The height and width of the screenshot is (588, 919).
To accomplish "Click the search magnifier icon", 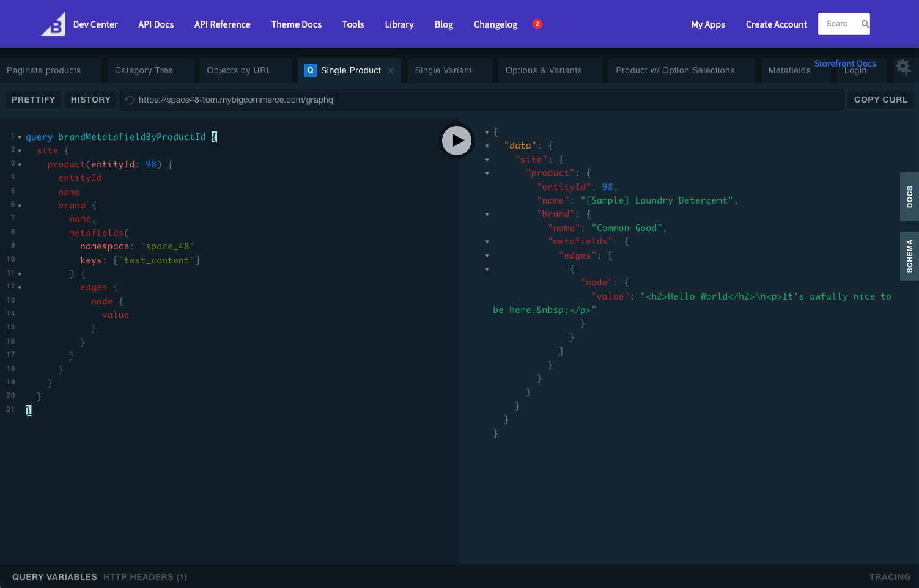I will pyautogui.click(x=865, y=24).
